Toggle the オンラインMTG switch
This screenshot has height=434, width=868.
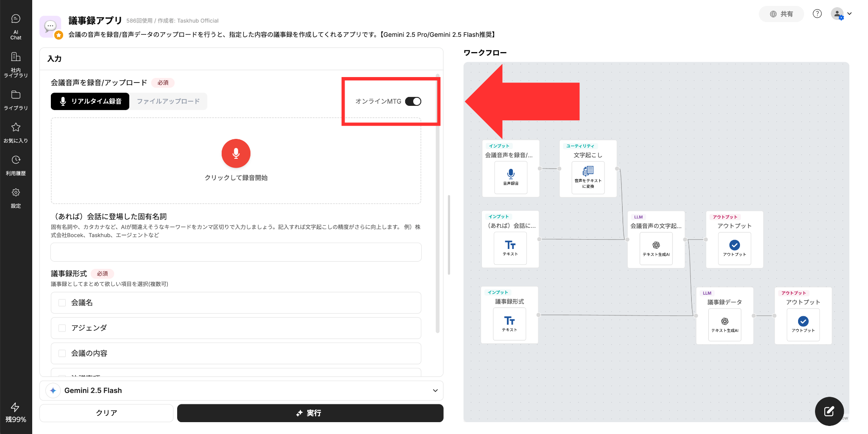point(413,102)
